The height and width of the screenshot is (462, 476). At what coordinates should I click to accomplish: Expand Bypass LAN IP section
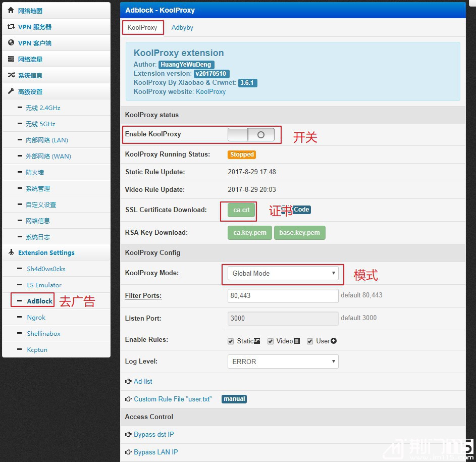pos(156,452)
